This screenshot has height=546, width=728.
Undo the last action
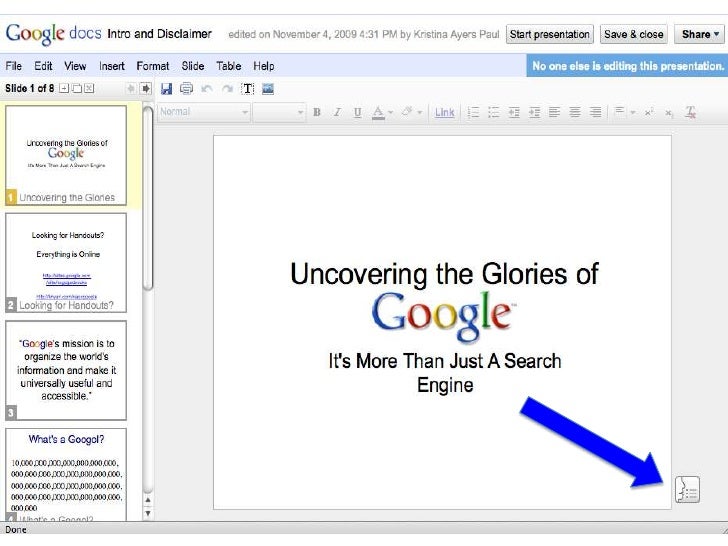pyautogui.click(x=207, y=88)
